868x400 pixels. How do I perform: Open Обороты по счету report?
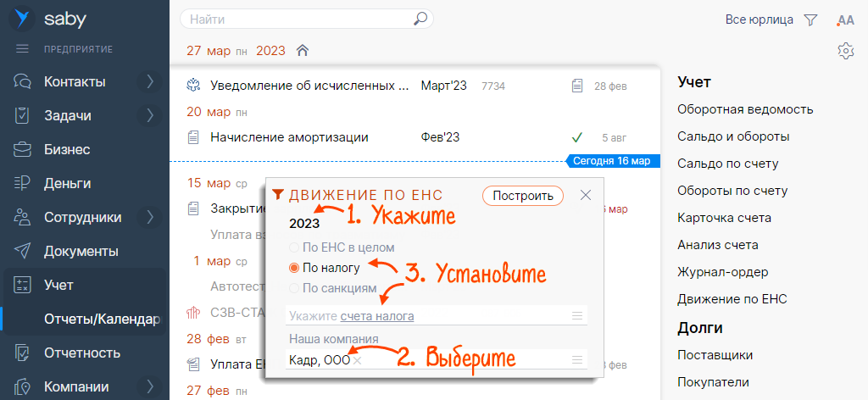732,191
